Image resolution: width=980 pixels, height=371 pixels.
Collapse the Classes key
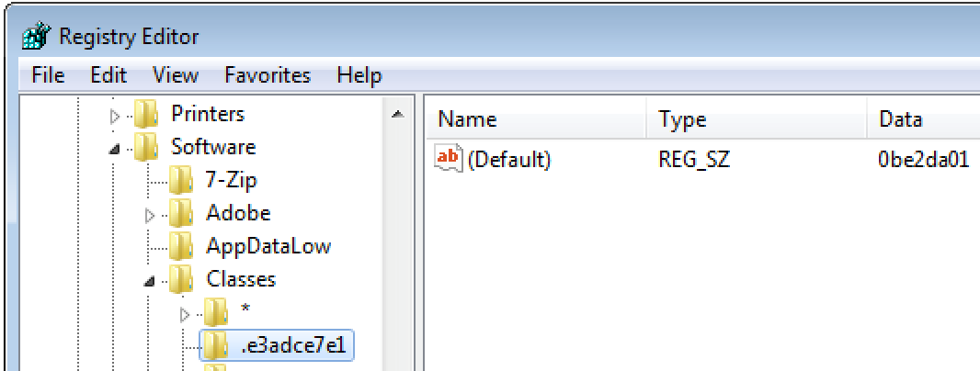pos(149,282)
